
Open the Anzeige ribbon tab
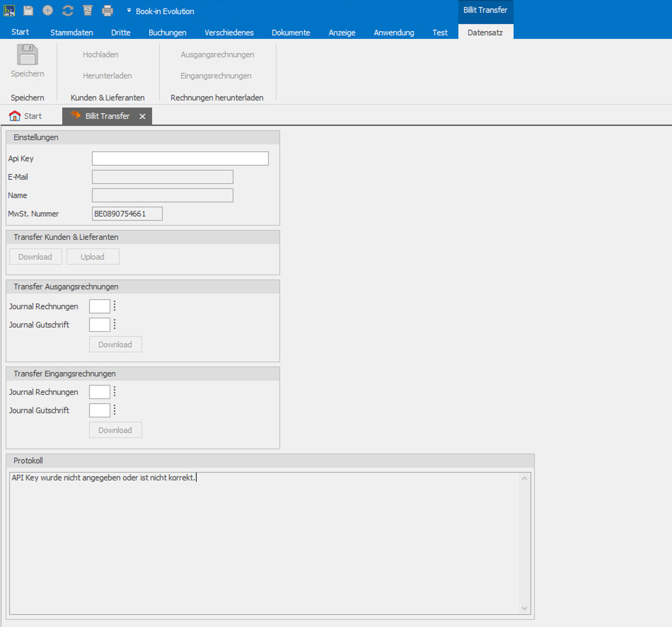pyautogui.click(x=342, y=32)
